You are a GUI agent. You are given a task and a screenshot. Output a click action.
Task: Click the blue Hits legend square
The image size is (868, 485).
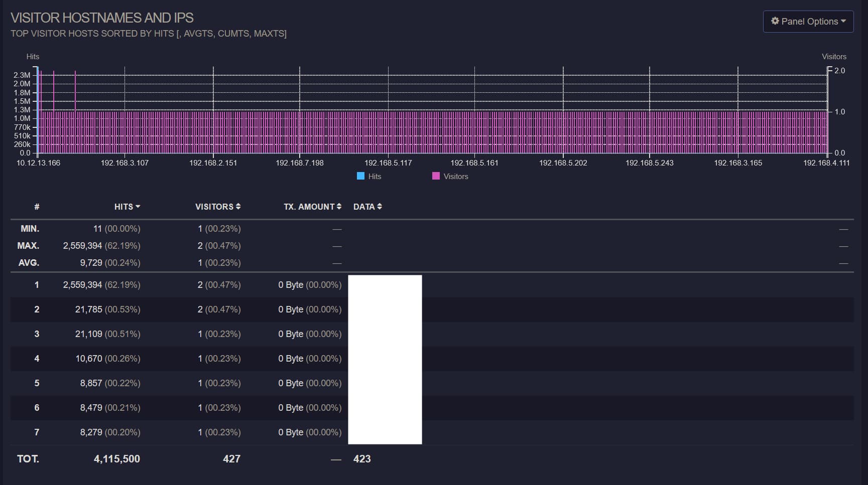360,176
